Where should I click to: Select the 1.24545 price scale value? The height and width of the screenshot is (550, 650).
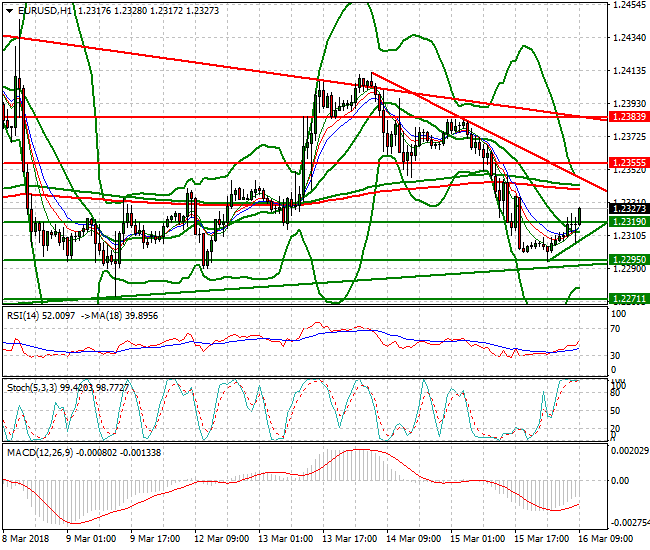(630, 5)
